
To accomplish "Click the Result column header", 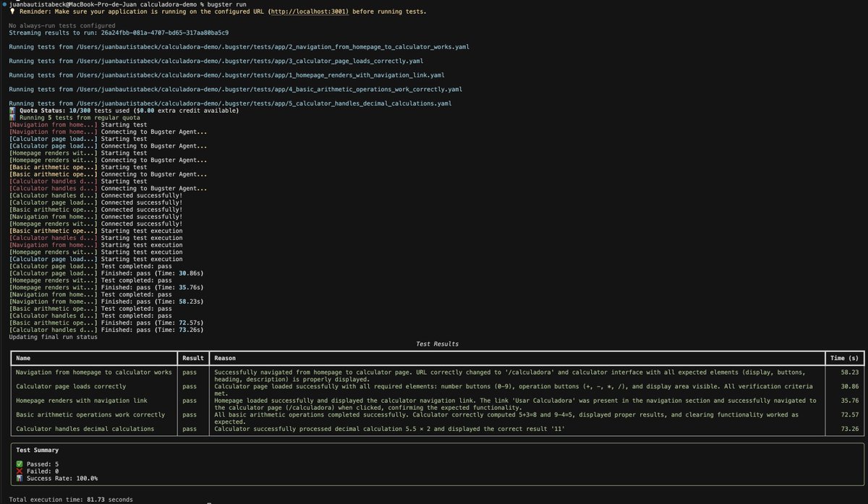I will (x=191, y=358).
